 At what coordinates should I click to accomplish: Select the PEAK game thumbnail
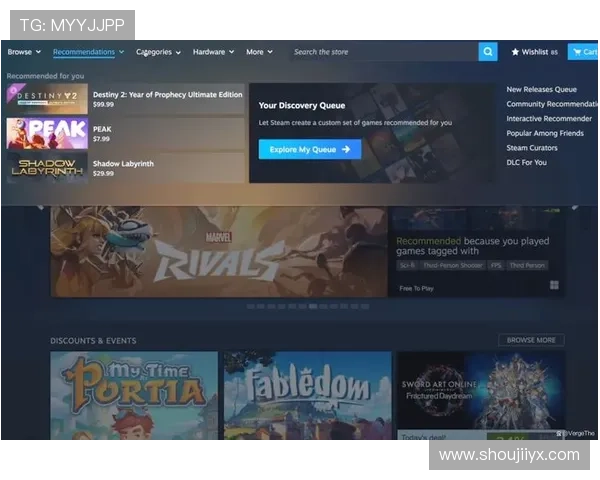coord(46,133)
